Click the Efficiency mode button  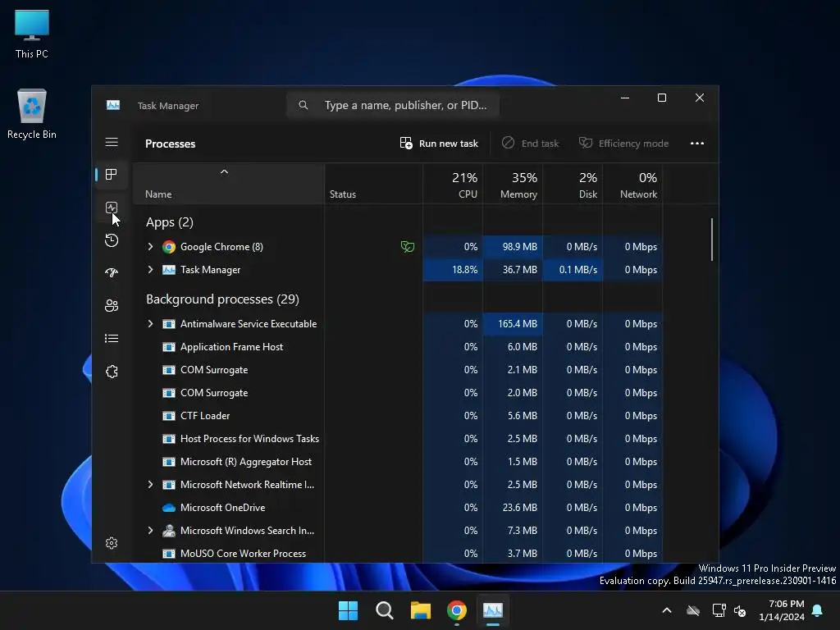click(x=623, y=144)
